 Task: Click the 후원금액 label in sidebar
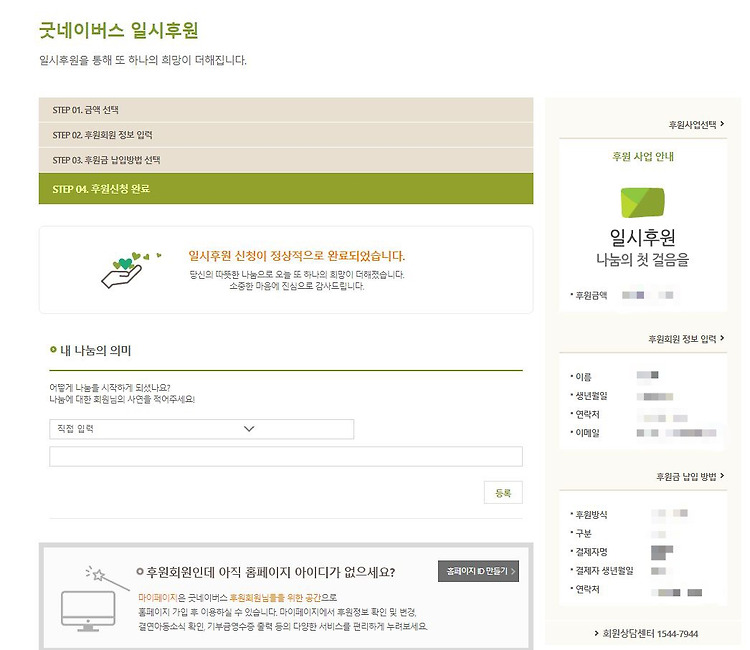[591, 296]
